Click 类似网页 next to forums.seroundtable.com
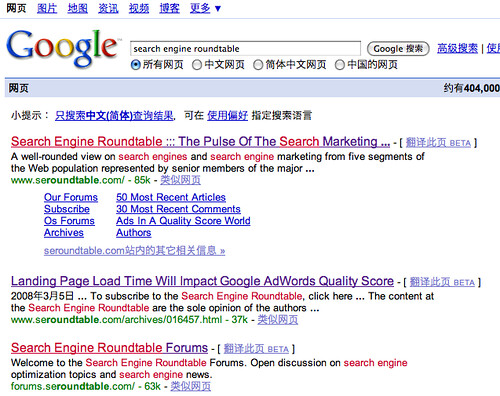500x396 pixels. coord(191,386)
